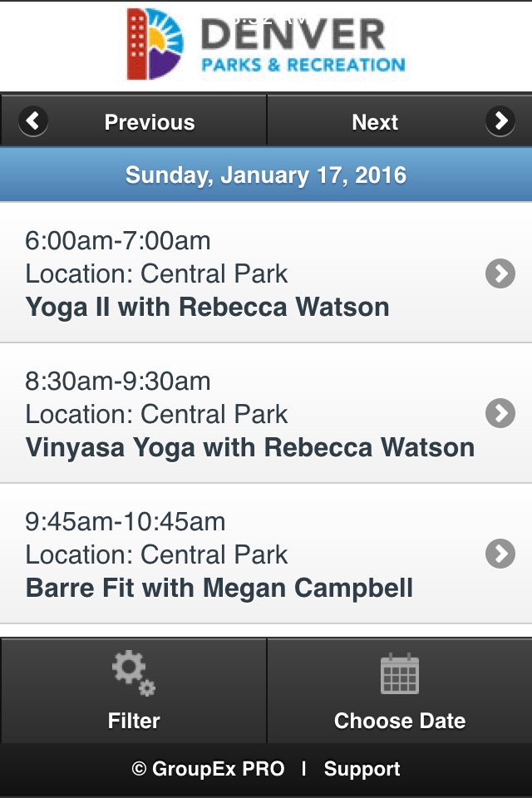The image size is (532, 798).
Task: Select Yoga II with Rebecca Watson
Action: tap(207, 308)
